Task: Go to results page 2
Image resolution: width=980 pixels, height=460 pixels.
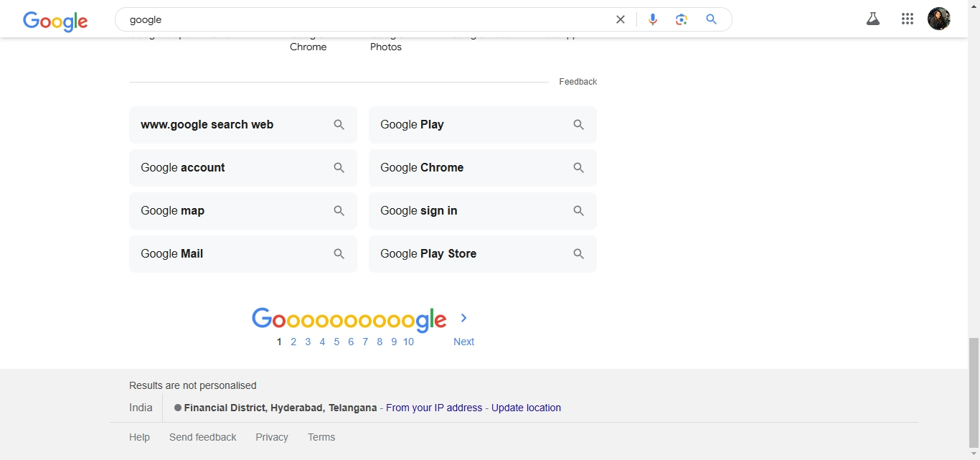Action: [x=293, y=342]
